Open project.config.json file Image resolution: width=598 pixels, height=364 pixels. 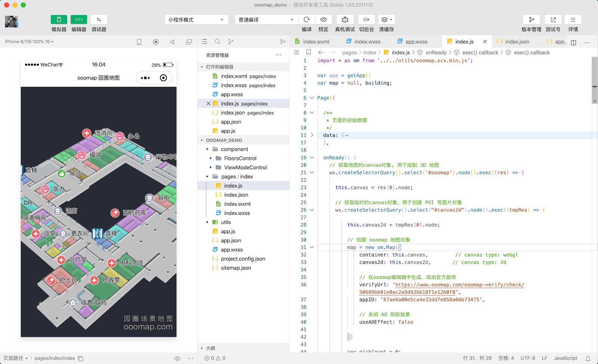coord(244,259)
